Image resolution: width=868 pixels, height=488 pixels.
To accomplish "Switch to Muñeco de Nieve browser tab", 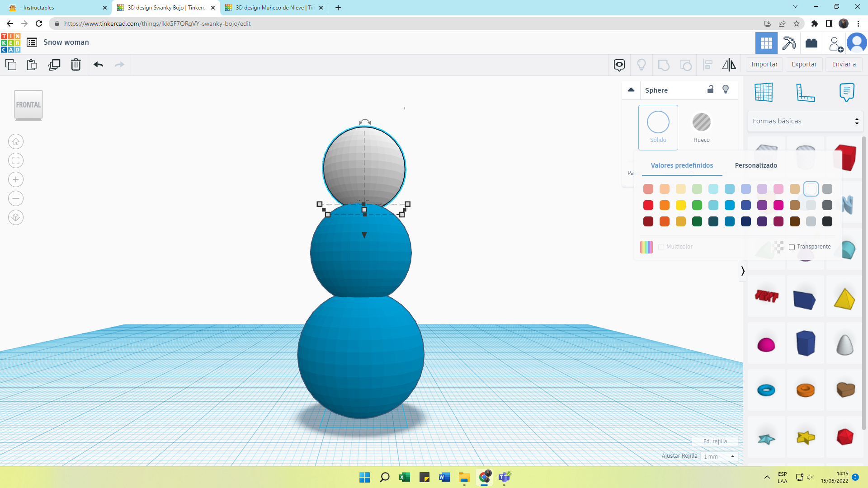I will pyautogui.click(x=274, y=8).
